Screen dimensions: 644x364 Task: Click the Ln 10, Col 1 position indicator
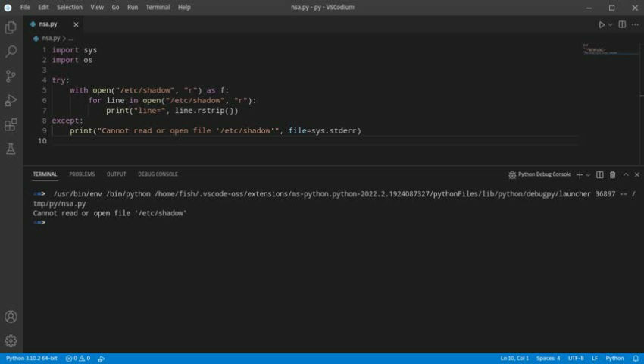[x=514, y=359]
